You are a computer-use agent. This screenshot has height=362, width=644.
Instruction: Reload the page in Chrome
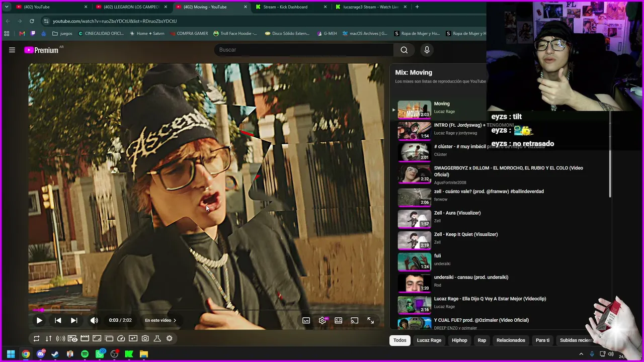coord(32,21)
